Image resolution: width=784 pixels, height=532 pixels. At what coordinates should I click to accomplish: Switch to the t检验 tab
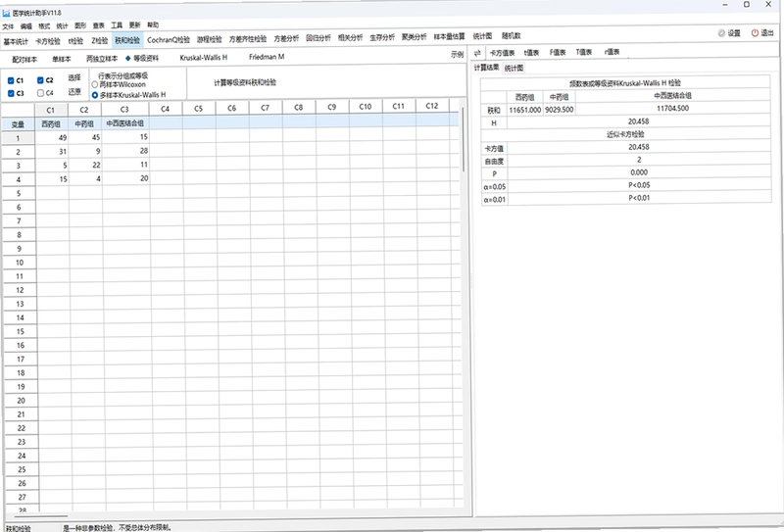[x=76, y=41]
